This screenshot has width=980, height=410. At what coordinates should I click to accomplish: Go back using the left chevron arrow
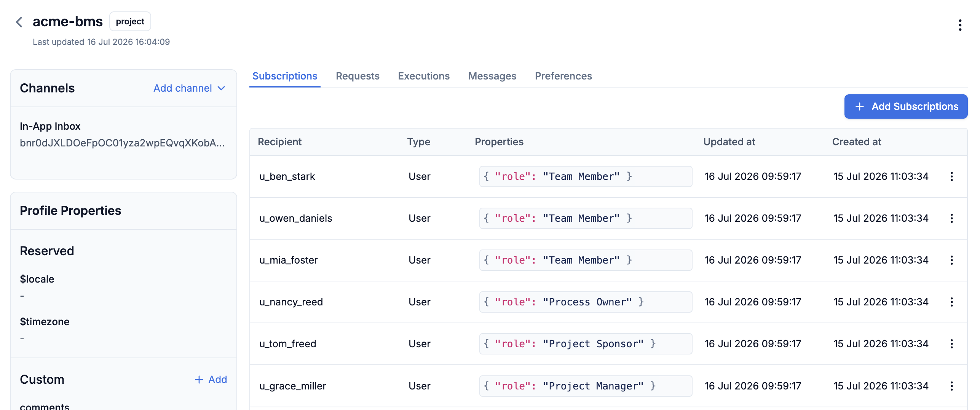(x=19, y=22)
